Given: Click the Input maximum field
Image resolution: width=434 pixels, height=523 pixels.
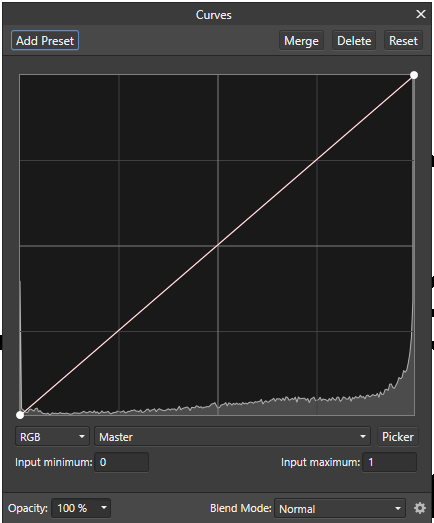Looking at the screenshot, I should click(390, 462).
